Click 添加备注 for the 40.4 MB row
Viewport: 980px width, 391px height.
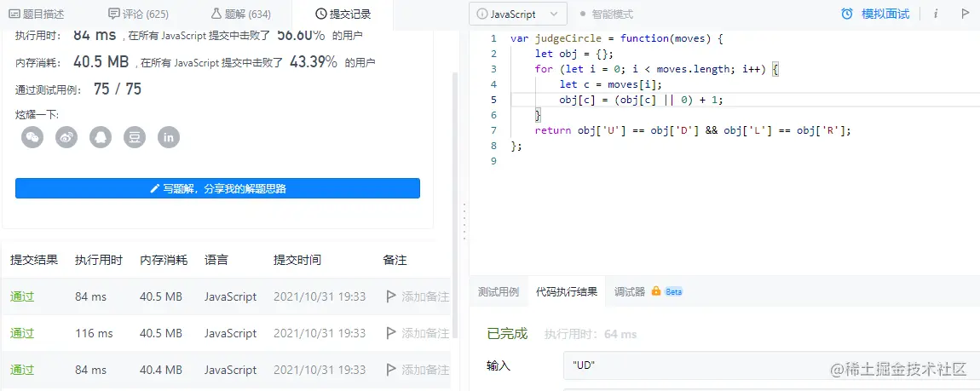[x=425, y=370]
